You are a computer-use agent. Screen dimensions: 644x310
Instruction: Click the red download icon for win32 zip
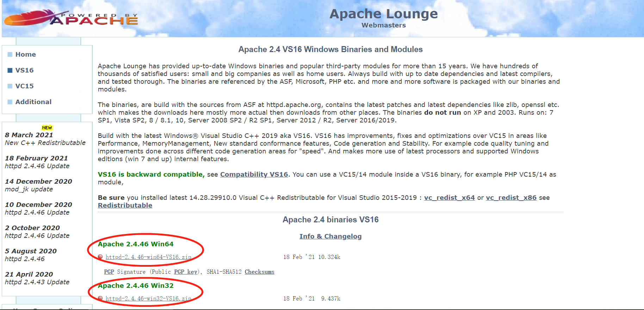[x=100, y=298]
